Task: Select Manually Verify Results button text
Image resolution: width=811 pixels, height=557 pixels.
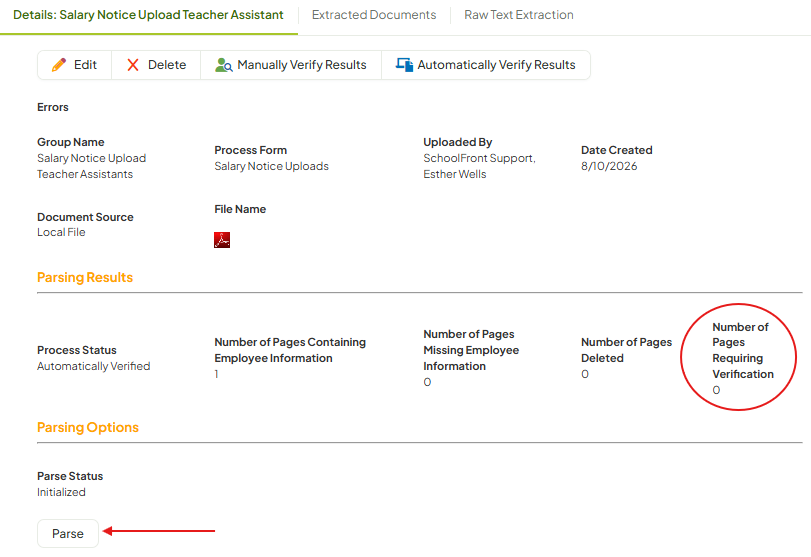Action: pyautogui.click(x=302, y=65)
